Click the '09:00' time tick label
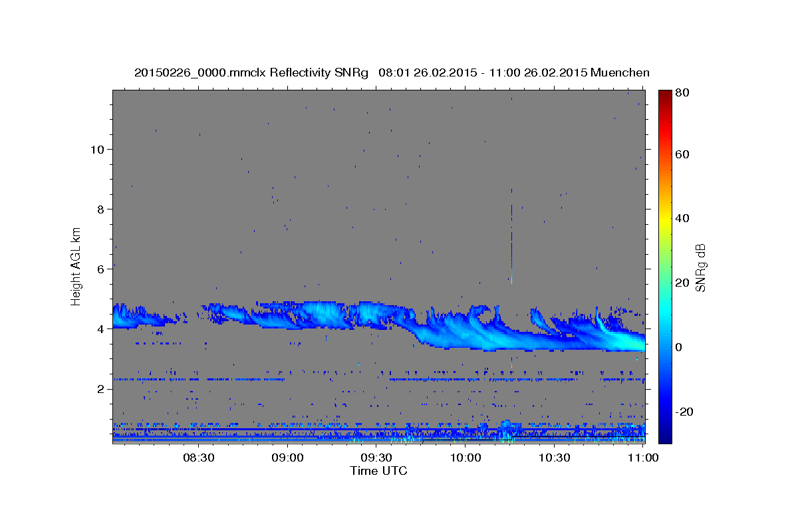 (x=287, y=458)
